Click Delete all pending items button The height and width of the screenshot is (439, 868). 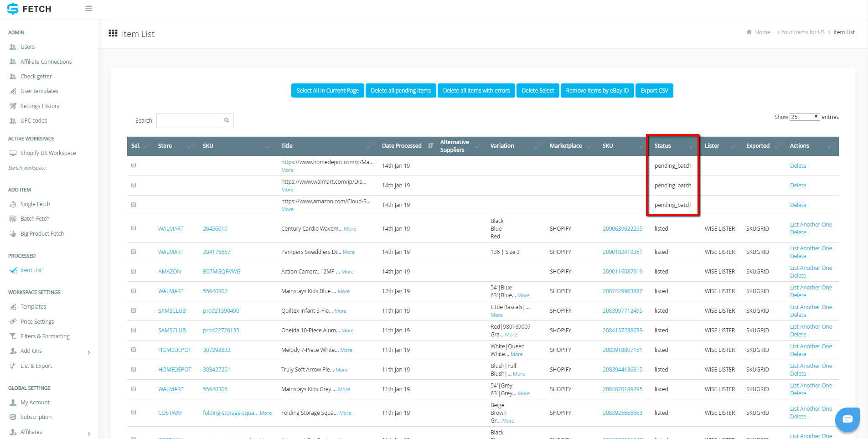click(x=401, y=91)
